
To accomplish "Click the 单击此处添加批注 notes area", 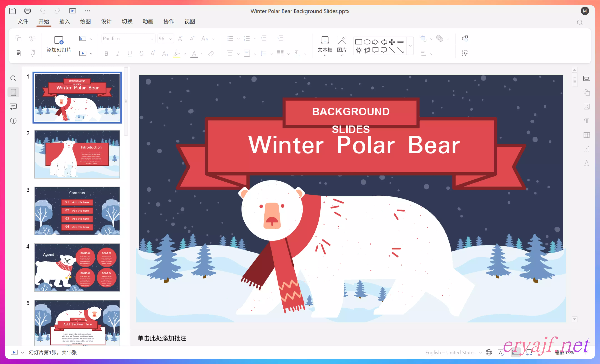I will (x=162, y=338).
